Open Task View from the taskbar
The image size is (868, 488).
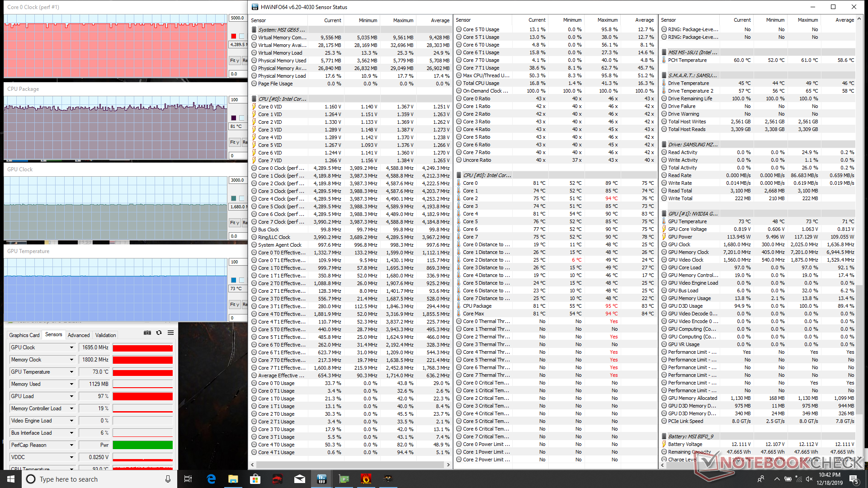coord(188,479)
